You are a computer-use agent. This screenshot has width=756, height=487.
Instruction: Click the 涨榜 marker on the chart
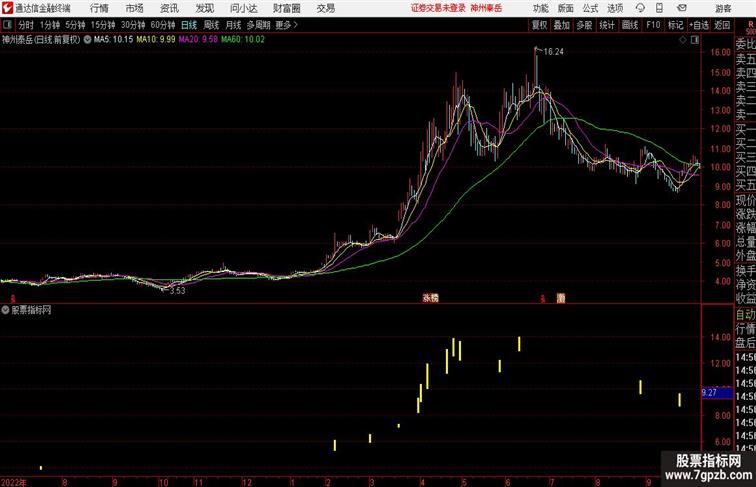431,298
